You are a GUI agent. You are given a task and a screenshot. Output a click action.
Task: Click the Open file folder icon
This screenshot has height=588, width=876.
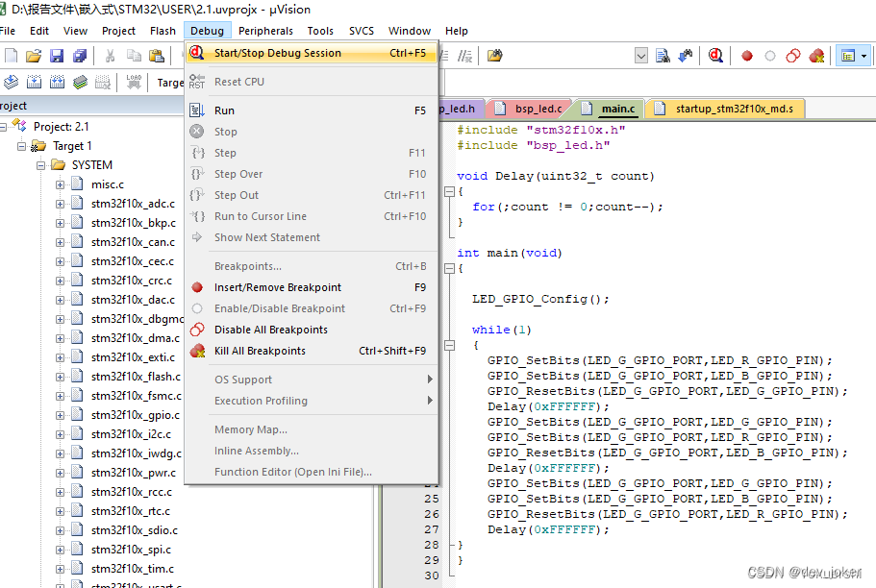pyautogui.click(x=34, y=56)
